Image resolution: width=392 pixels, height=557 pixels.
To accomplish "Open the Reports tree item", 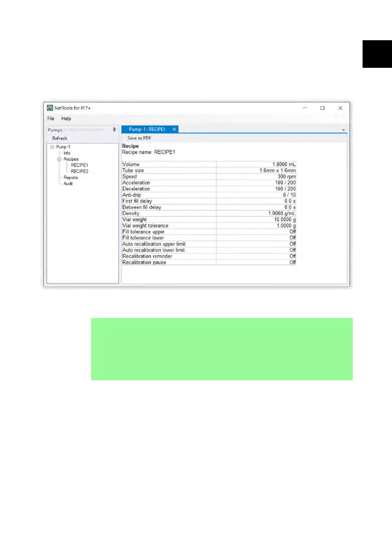I will coord(71,178).
